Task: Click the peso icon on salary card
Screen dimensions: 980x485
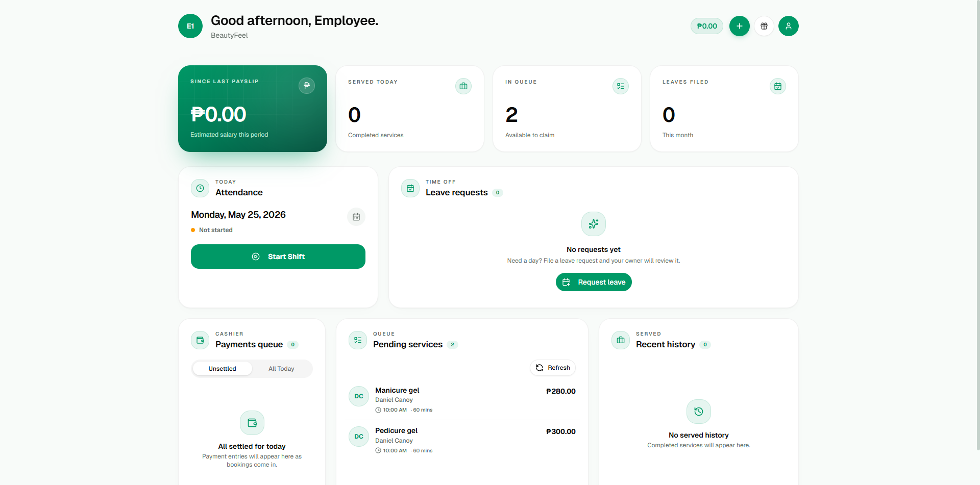Action: click(x=307, y=86)
